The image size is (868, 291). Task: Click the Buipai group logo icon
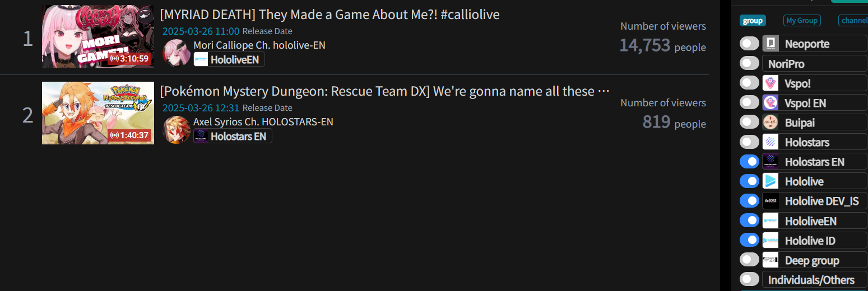pyautogui.click(x=770, y=122)
